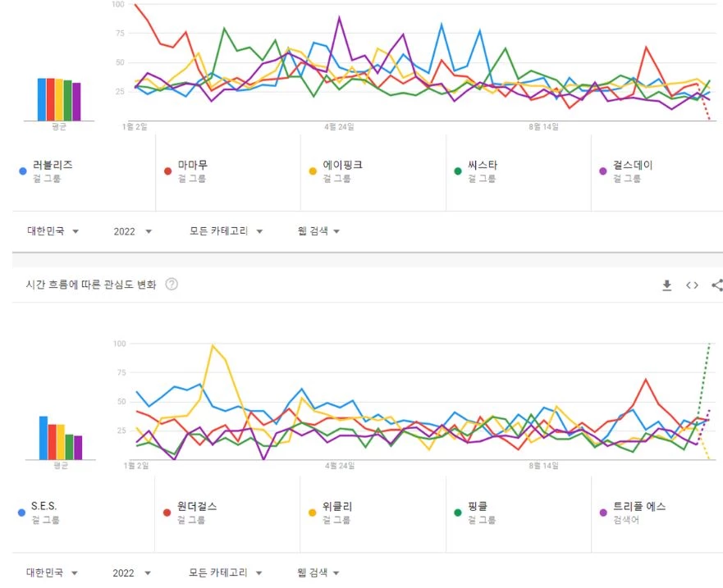This screenshot has height=588, width=723.
Task: Open the embed code icon
Action: click(x=692, y=285)
